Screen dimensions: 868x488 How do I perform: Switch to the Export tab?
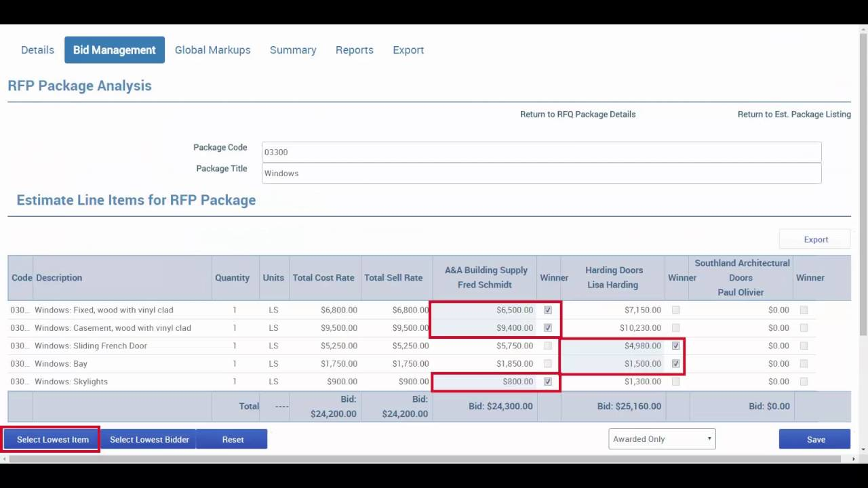point(408,49)
